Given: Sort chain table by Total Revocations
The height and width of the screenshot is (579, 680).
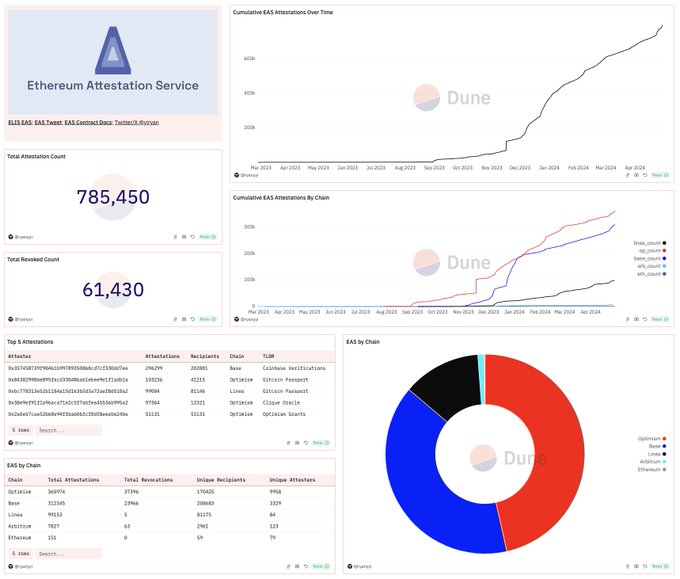Looking at the screenshot, I should (x=148, y=480).
